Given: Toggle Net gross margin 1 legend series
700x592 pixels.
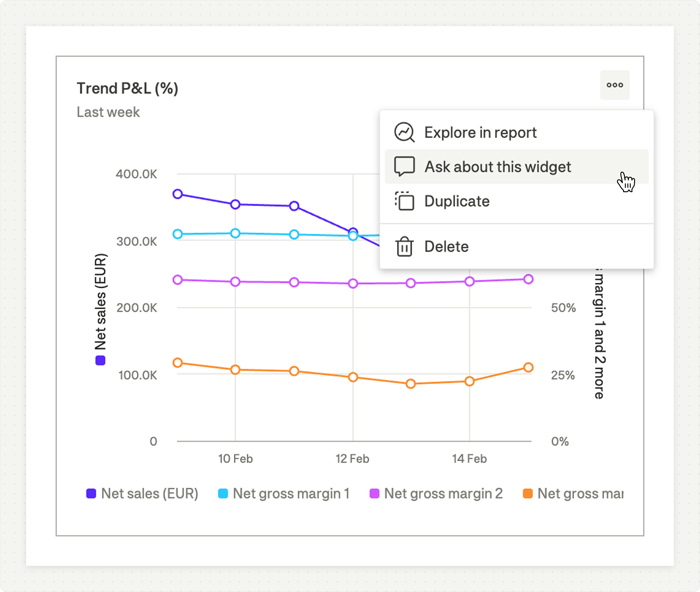Looking at the screenshot, I should pos(291,493).
